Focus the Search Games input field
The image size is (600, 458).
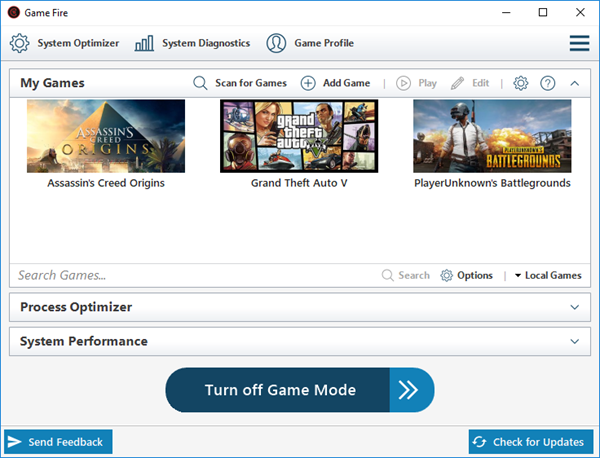[195, 275]
